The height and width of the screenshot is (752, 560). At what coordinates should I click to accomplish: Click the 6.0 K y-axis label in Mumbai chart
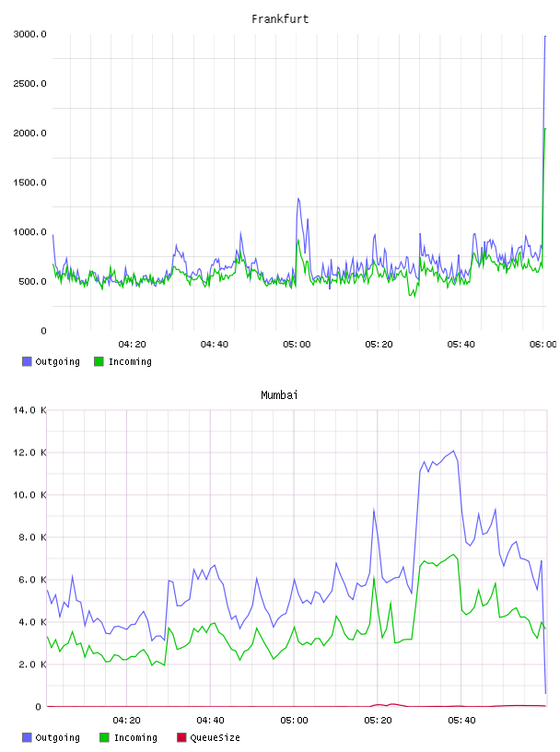(32, 580)
